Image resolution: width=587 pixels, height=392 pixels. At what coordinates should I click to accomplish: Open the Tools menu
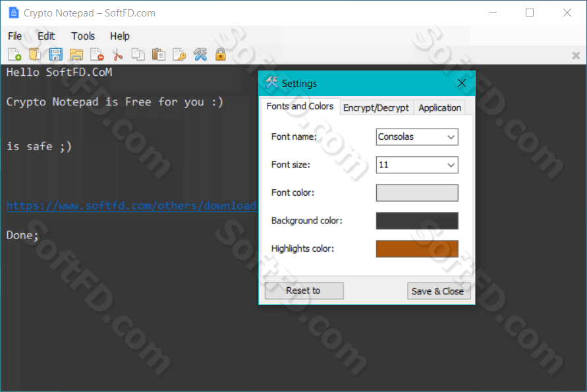tap(83, 36)
